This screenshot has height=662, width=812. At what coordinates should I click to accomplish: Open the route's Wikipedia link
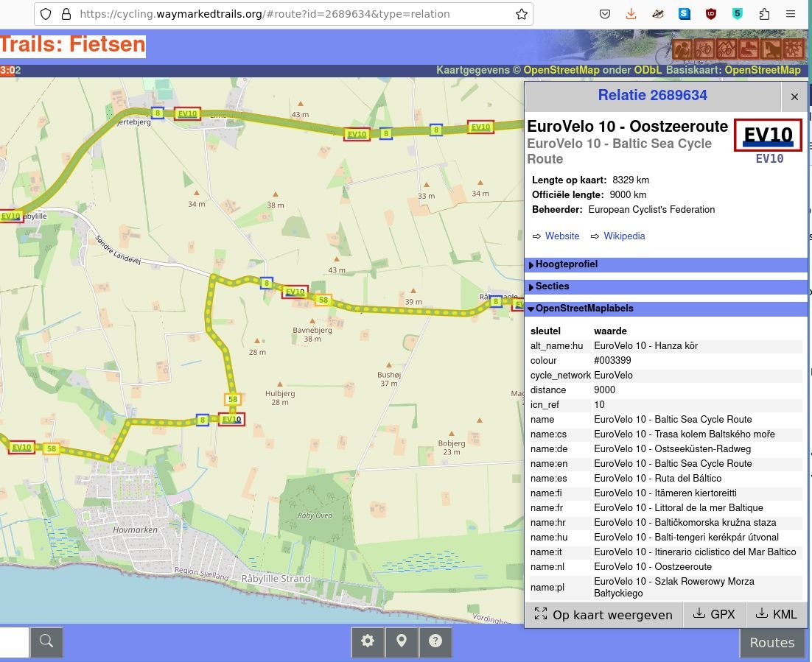pos(623,236)
